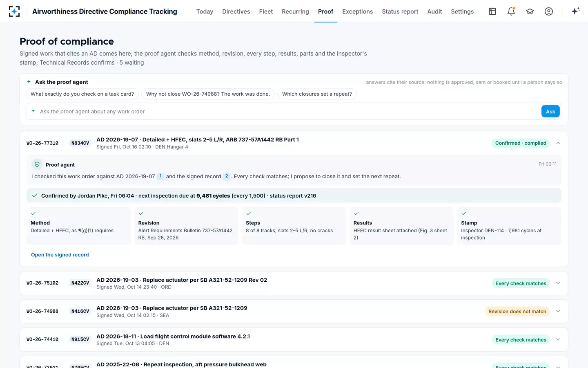
Task: Collapse the WO-26-77310 work order
Action: click(x=558, y=143)
